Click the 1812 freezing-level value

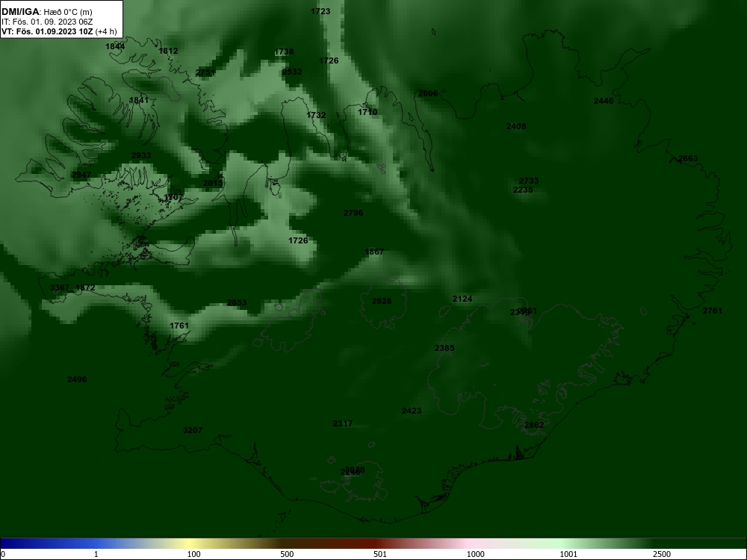(x=168, y=51)
